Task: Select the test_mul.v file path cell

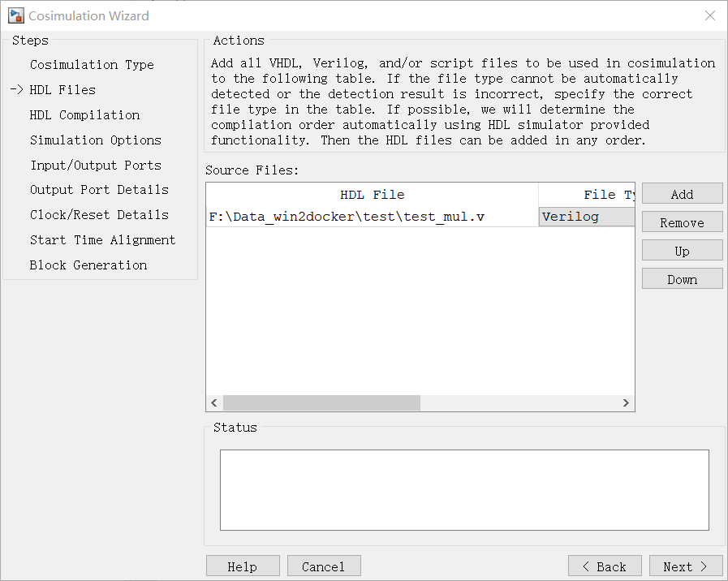Action: pos(373,217)
